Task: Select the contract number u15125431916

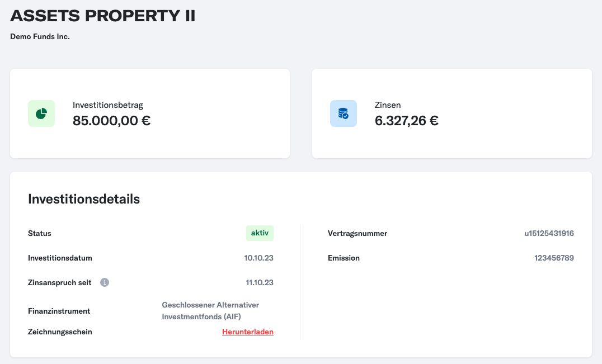Action: pyautogui.click(x=549, y=233)
